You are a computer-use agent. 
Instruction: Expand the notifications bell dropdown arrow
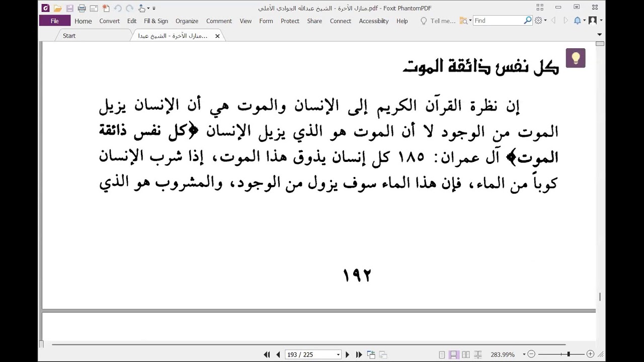584,21
